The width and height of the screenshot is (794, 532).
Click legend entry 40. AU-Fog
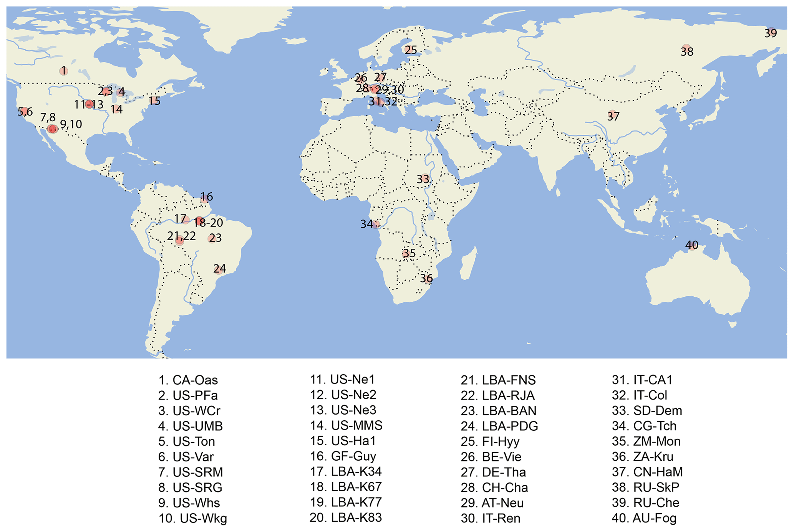point(644,519)
